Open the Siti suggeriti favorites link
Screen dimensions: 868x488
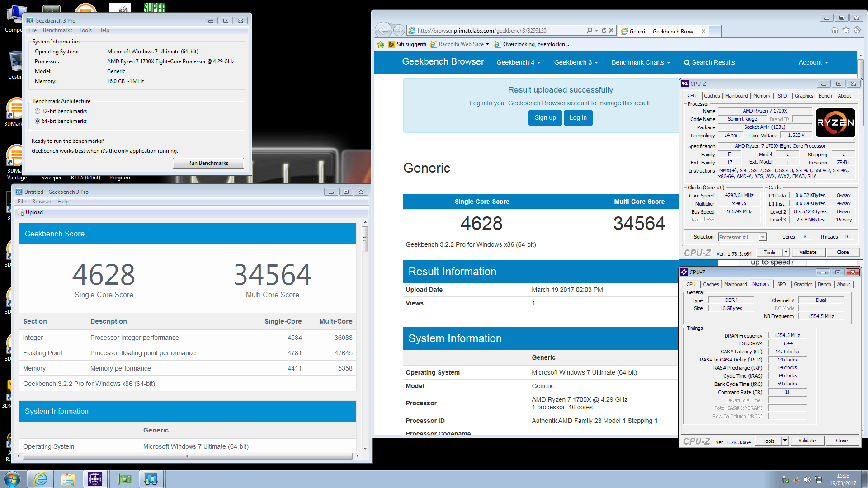pos(407,44)
